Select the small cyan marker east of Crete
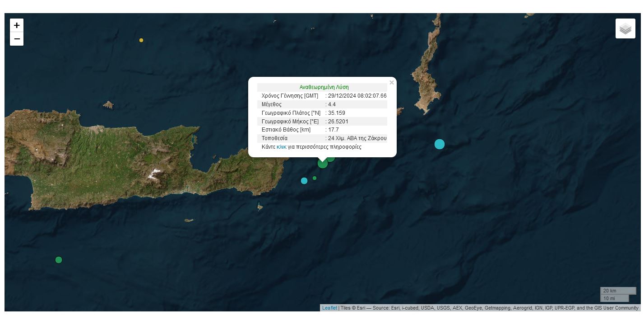This screenshot has width=644, height=320. click(x=304, y=181)
